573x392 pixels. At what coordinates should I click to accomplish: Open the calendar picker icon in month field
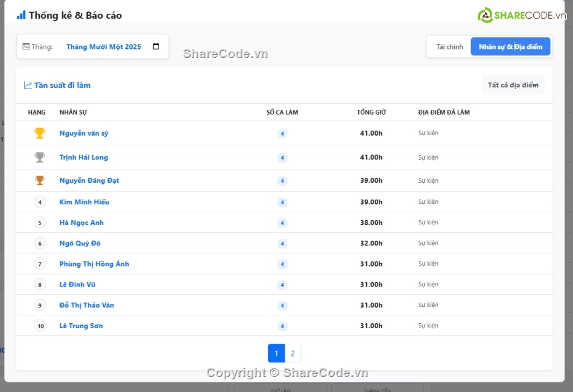[156, 47]
